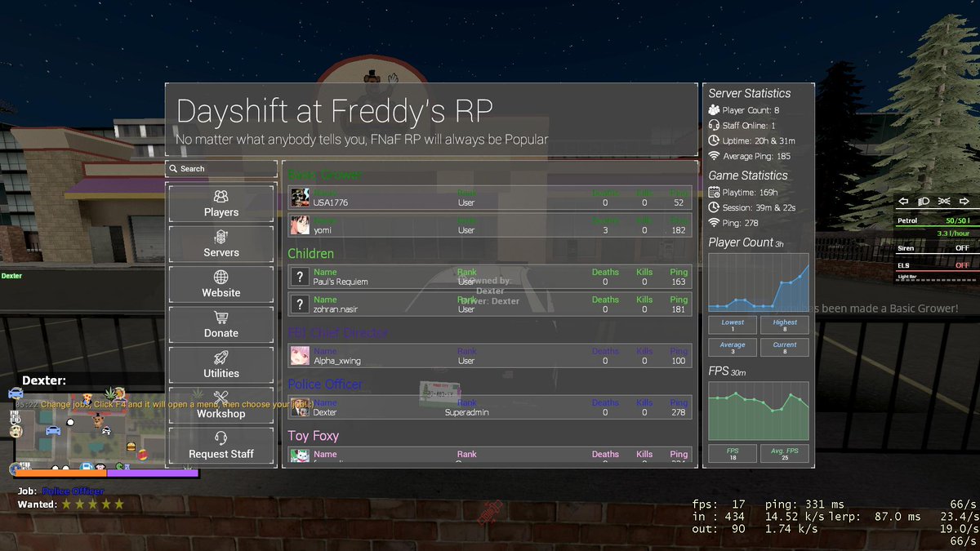The width and height of the screenshot is (980, 551).
Task: Click the search magnifier icon
Action: click(173, 169)
